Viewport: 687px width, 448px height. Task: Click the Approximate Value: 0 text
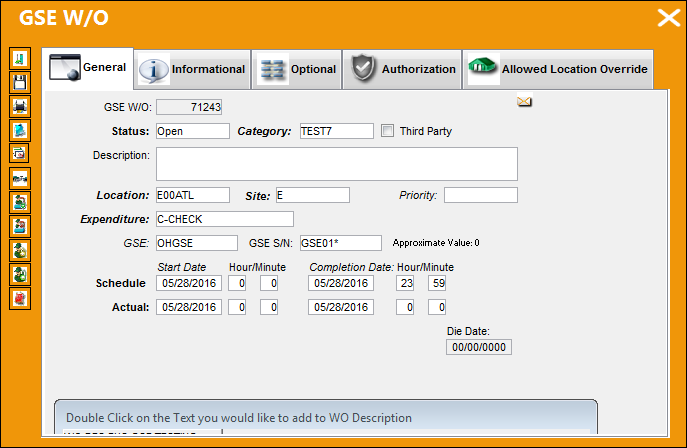point(436,243)
